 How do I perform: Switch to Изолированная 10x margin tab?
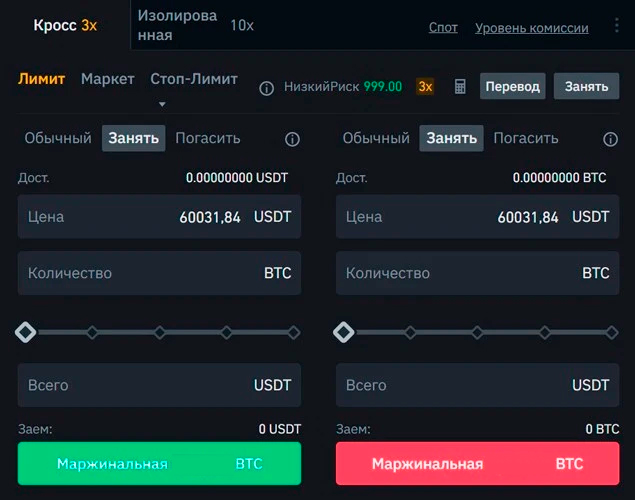[195, 26]
